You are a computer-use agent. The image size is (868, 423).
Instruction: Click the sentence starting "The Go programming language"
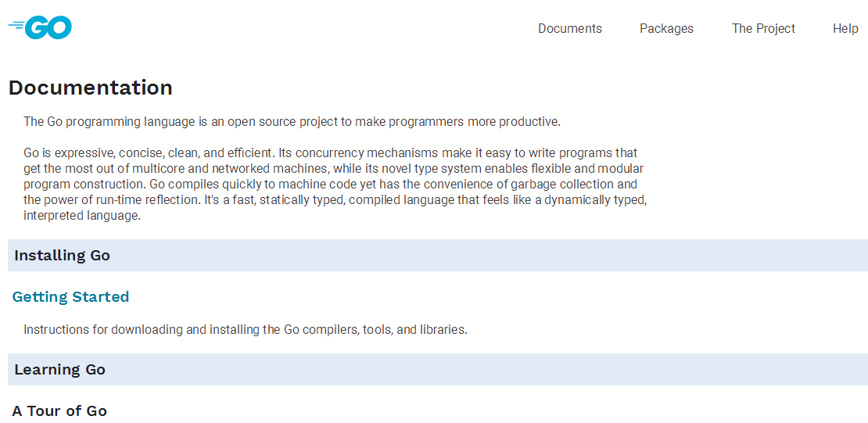point(292,122)
